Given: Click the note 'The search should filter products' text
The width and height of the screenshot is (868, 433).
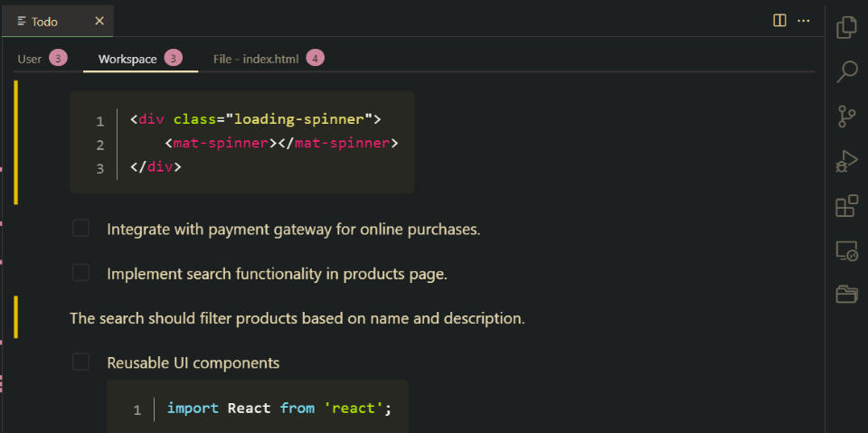Looking at the screenshot, I should pos(297,318).
